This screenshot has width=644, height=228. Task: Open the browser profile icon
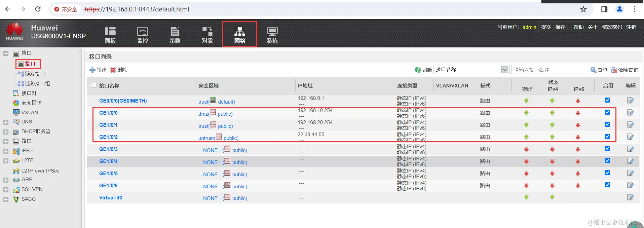tap(619, 9)
